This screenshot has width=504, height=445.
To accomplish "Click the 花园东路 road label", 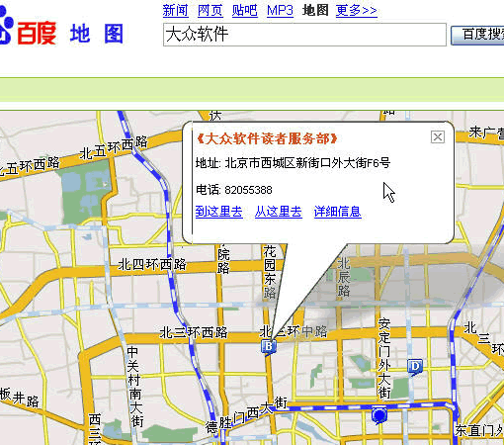I will click(x=270, y=272).
